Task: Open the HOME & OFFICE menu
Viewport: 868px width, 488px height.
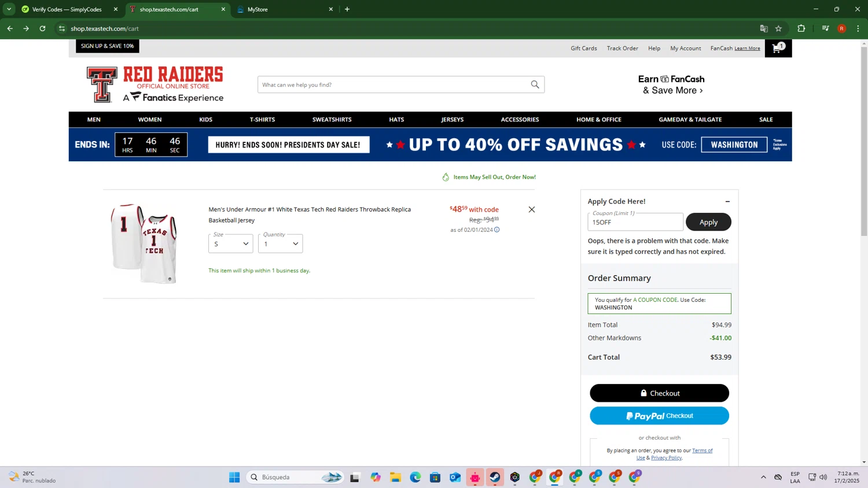Action: [599, 120]
